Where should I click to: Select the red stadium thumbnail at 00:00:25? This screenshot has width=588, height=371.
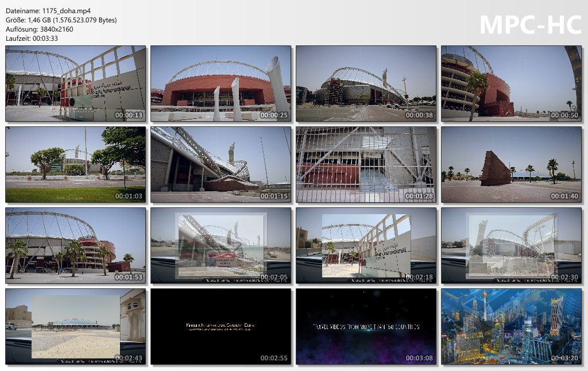pos(221,84)
